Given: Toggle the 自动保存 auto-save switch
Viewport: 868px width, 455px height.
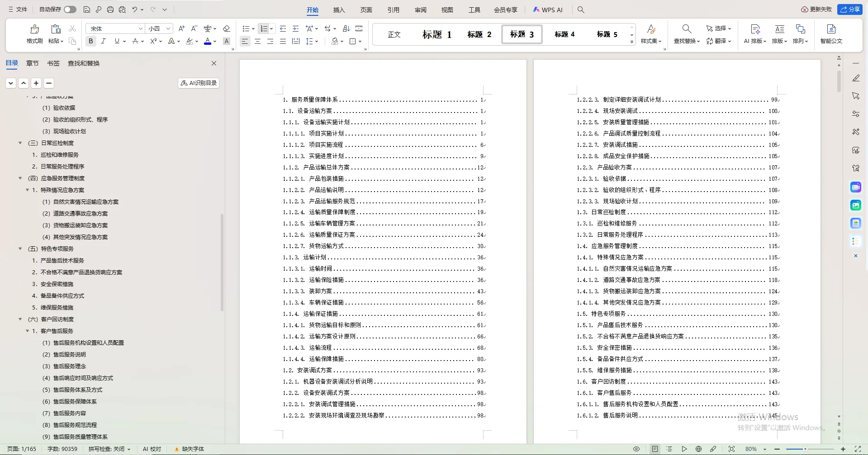Looking at the screenshot, I should coord(70,9).
